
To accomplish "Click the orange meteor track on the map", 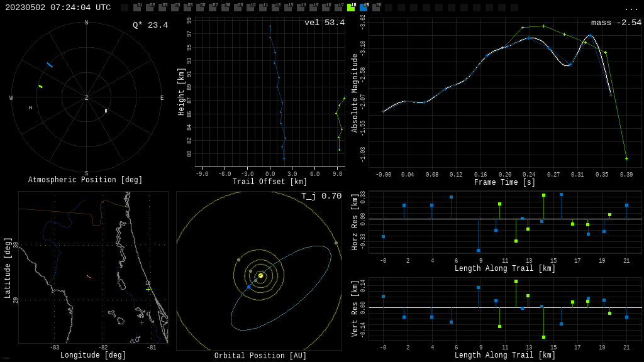I will pos(89,277).
